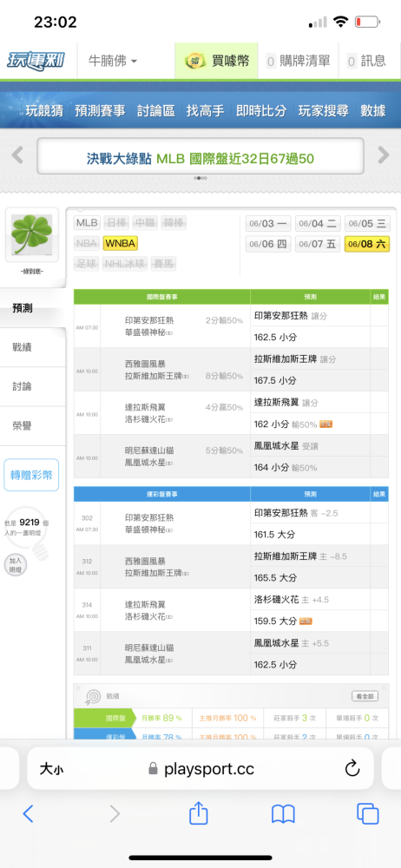
Task: Open 即時比分 live scores nav item
Action: click(x=261, y=110)
